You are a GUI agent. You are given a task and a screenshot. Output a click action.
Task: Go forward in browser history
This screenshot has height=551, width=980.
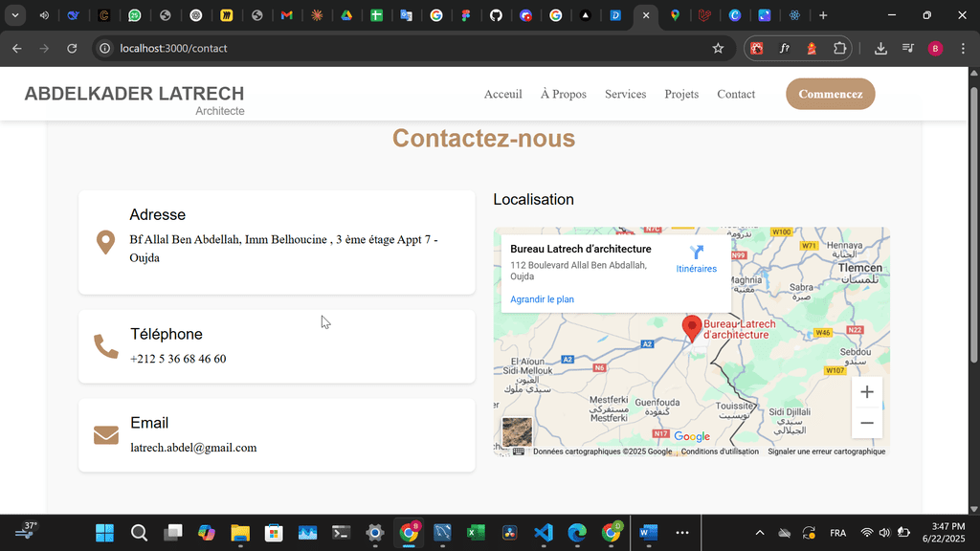pyautogui.click(x=44, y=48)
